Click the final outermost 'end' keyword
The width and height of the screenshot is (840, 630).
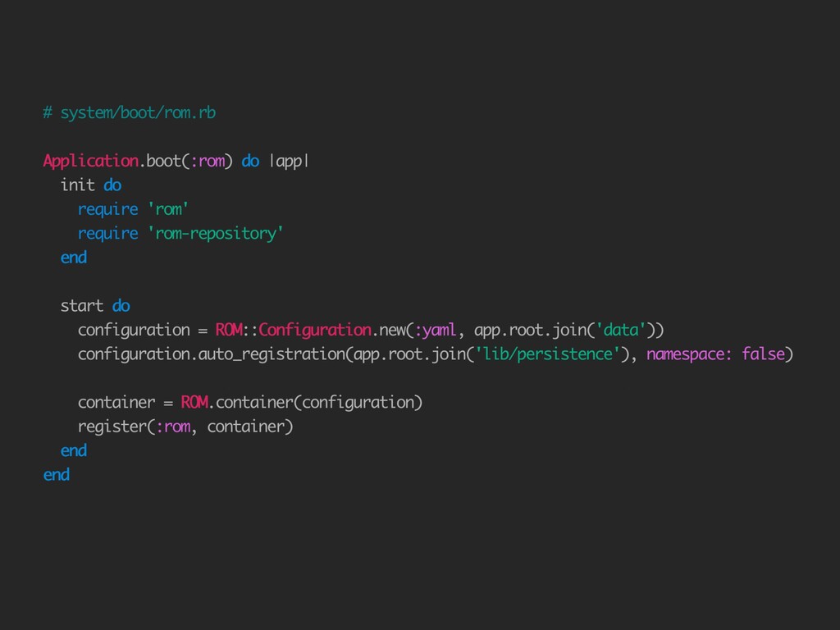click(x=57, y=475)
